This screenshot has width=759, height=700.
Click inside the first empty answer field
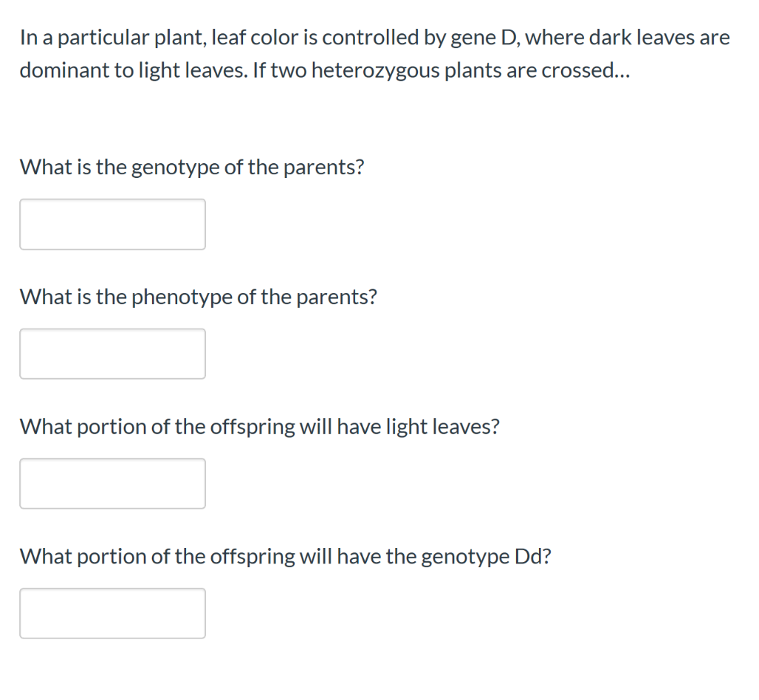[x=113, y=224]
